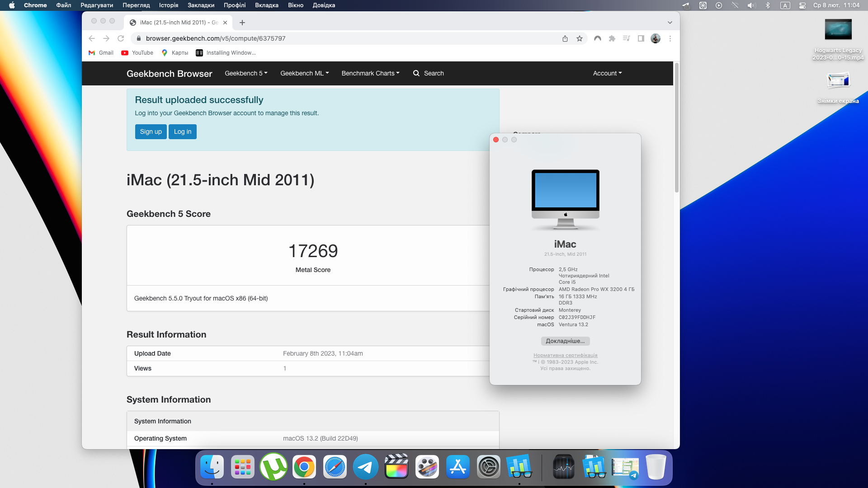Viewport: 868px width, 488px height.
Task: Click the Докладніше button in About window
Action: 565,341
